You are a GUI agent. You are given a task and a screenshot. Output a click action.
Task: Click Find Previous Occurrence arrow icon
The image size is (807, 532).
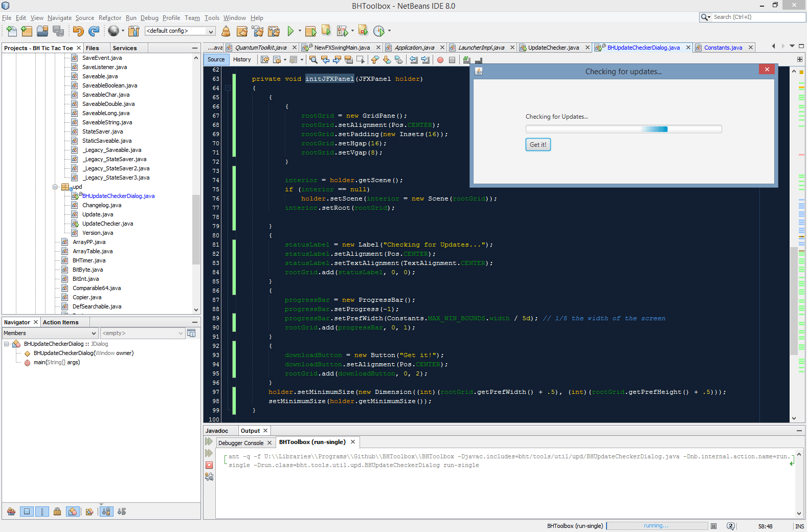pyautogui.click(x=325, y=60)
